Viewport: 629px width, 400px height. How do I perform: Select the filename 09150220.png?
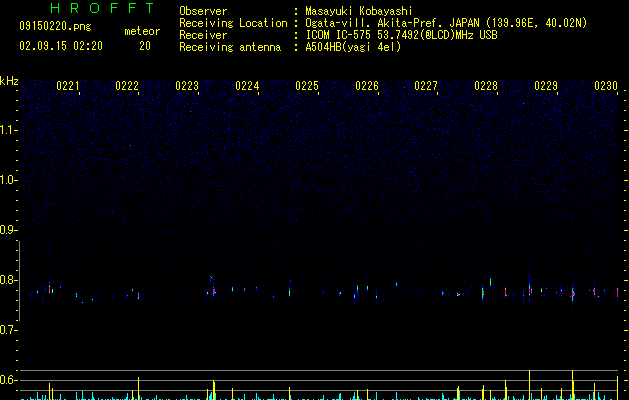(x=55, y=26)
